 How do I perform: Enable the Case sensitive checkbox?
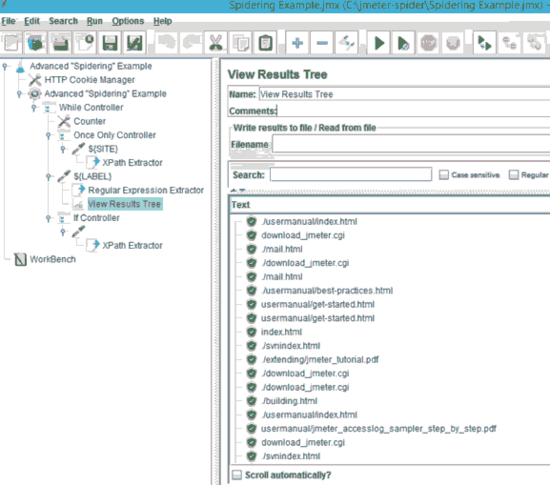pyautogui.click(x=444, y=175)
